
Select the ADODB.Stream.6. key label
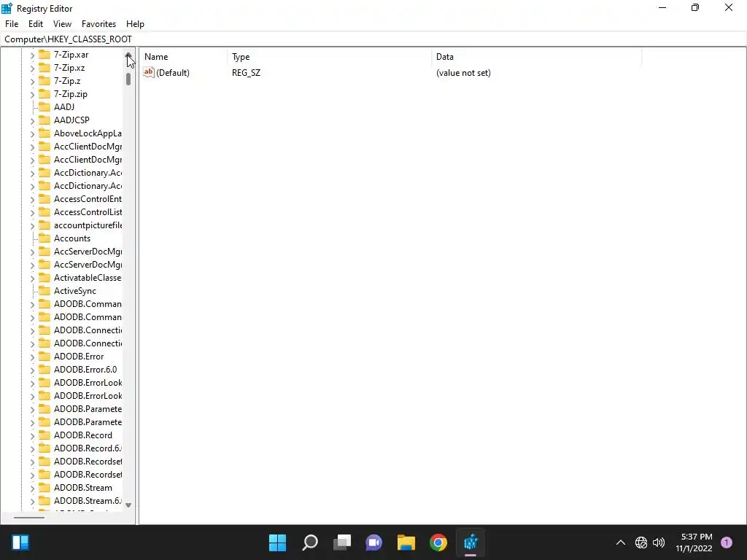coord(88,501)
